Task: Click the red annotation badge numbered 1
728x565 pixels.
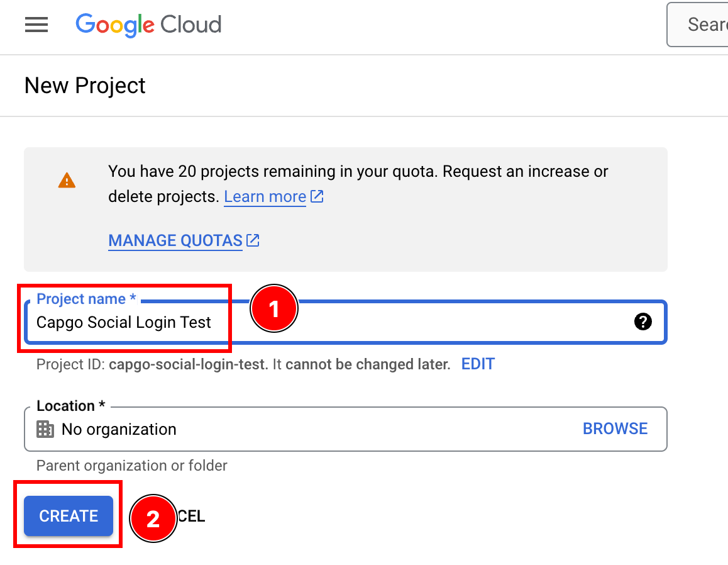Action: [x=274, y=308]
